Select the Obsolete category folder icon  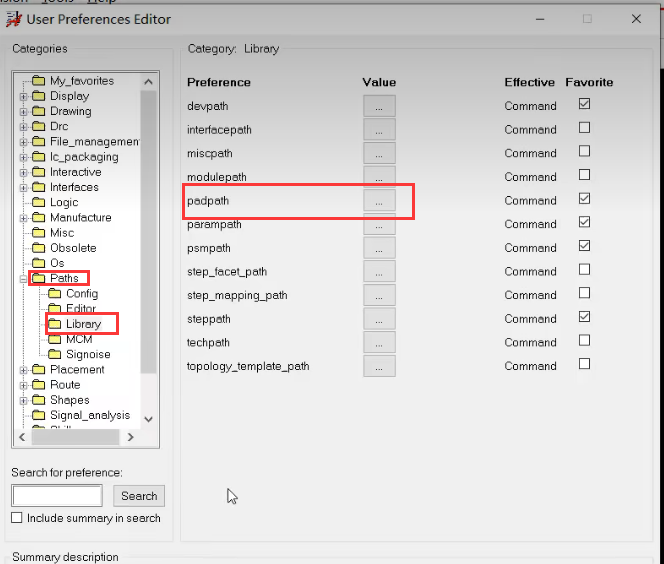(39, 248)
